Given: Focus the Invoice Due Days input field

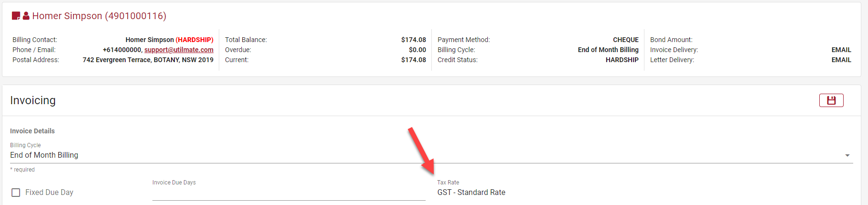Looking at the screenshot, I should (289, 193).
